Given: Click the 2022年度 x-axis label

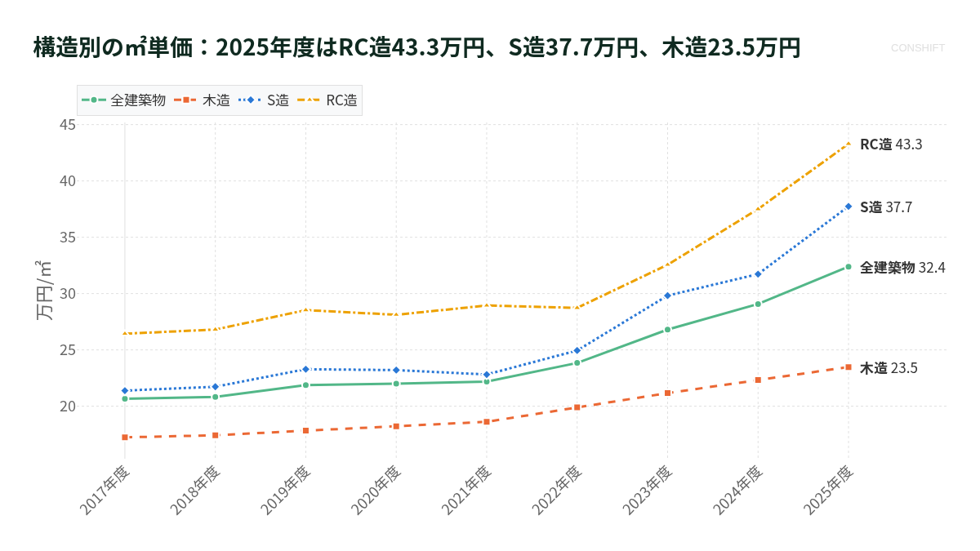Looking at the screenshot, I should pyautogui.click(x=558, y=490).
